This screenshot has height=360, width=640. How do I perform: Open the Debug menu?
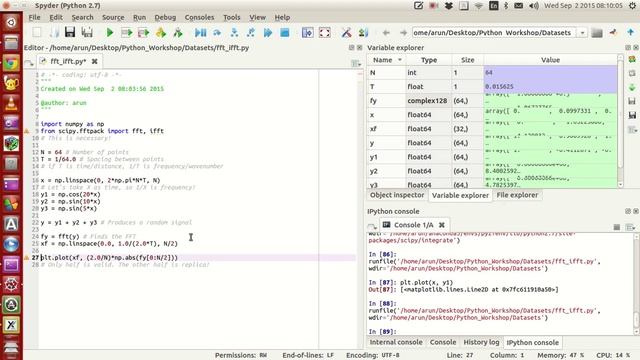click(165, 18)
